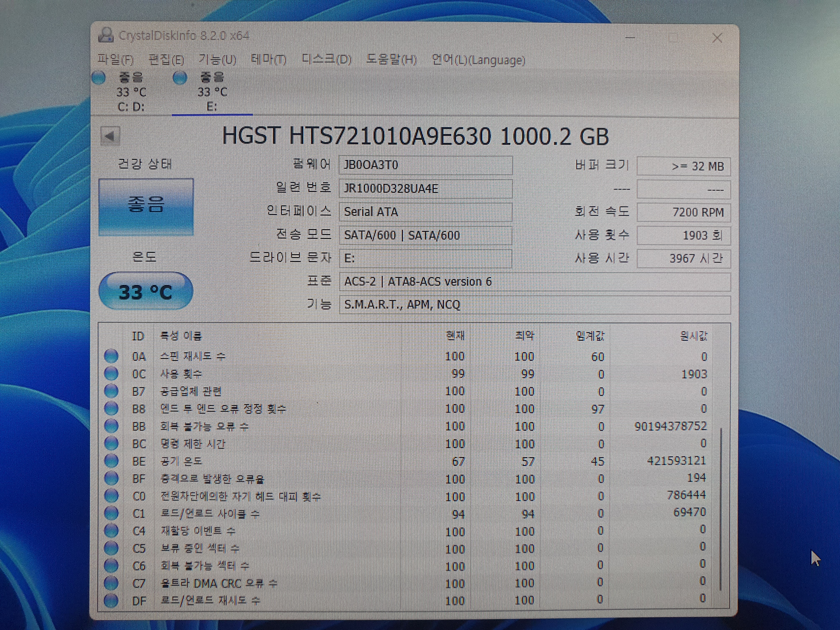840x630 pixels.
Task: Click the features field S.M.A.R.T., APM, NCQ
Action: (x=535, y=305)
